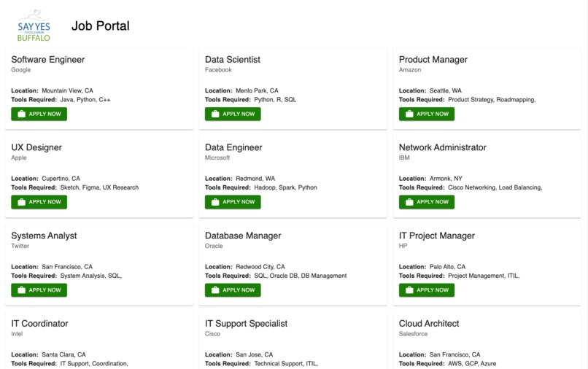The height and width of the screenshot is (369, 588).
Task: Click the Product Strategy, Roadmapping text
Action: [492, 100]
